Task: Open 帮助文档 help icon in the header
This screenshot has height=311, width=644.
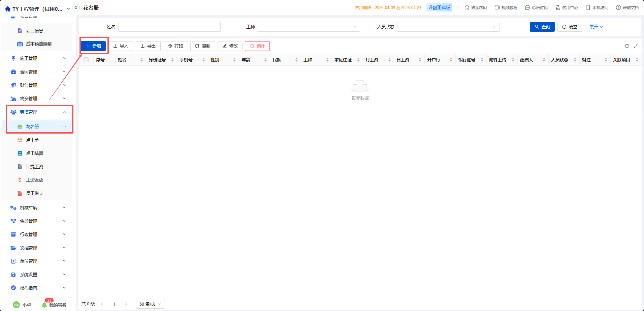Action: point(618,7)
